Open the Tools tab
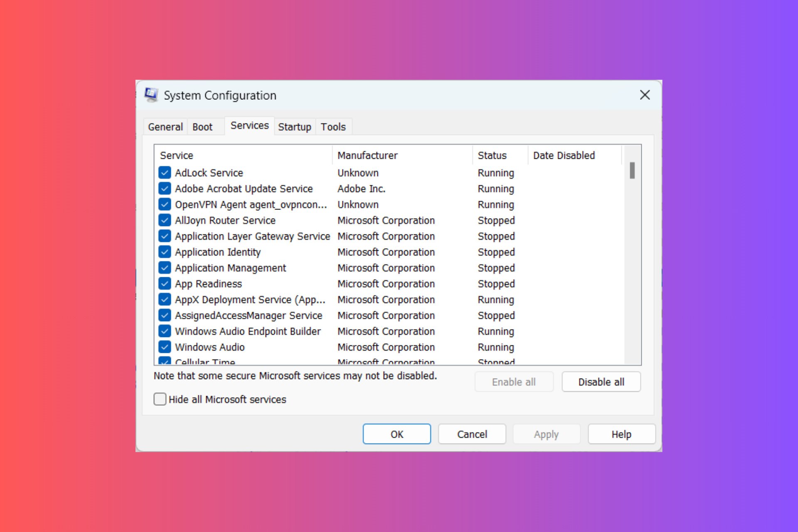Viewport: 798px width, 532px height. 333,127
